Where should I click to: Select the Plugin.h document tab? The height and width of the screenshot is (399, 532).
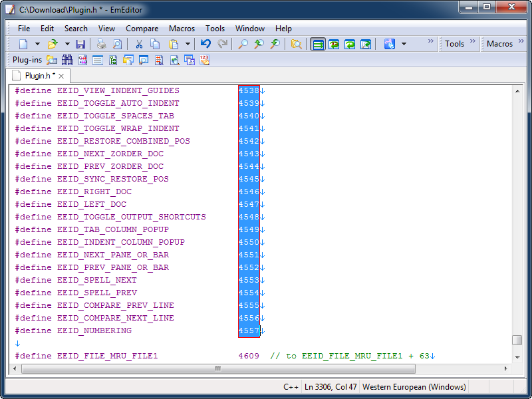[38, 76]
